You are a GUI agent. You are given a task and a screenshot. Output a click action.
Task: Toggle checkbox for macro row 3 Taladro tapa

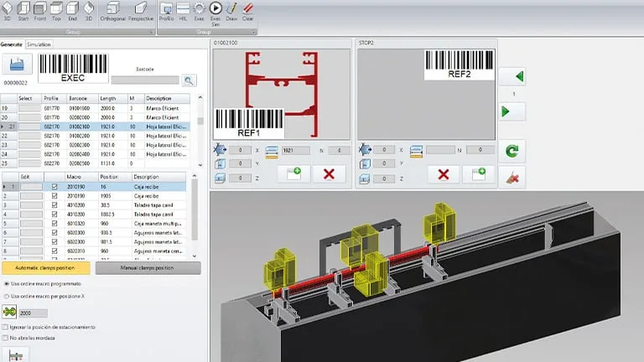[55, 204]
